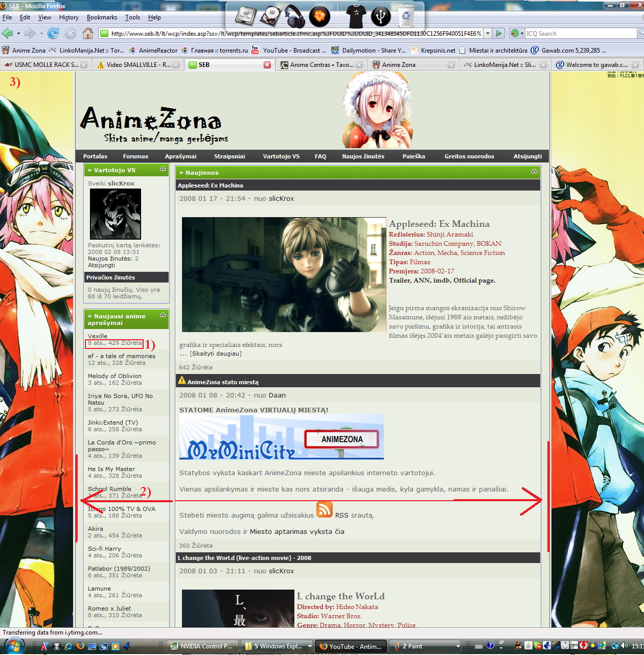Open the AnimeReactor bookmark

[x=153, y=50]
